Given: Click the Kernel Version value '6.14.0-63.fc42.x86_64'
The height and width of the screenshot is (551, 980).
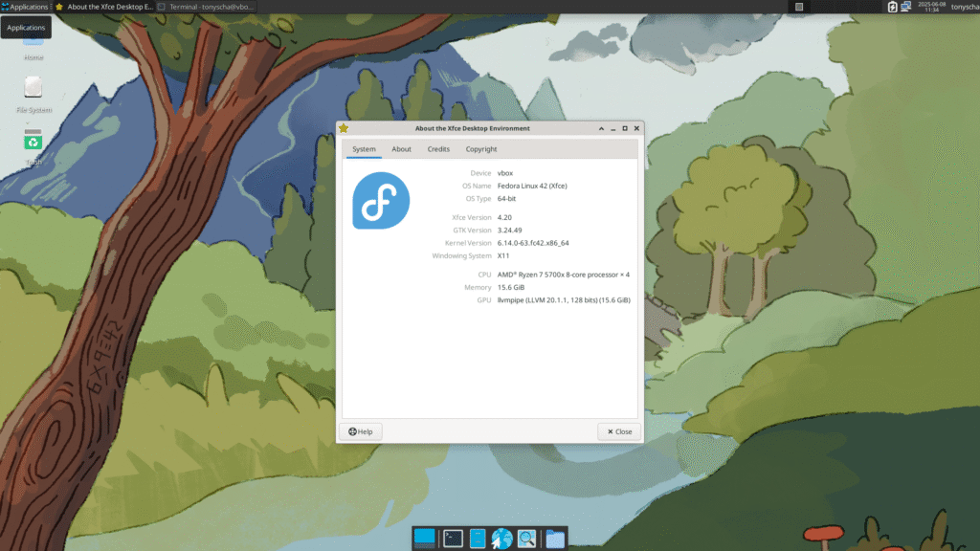Looking at the screenshot, I should pos(533,243).
